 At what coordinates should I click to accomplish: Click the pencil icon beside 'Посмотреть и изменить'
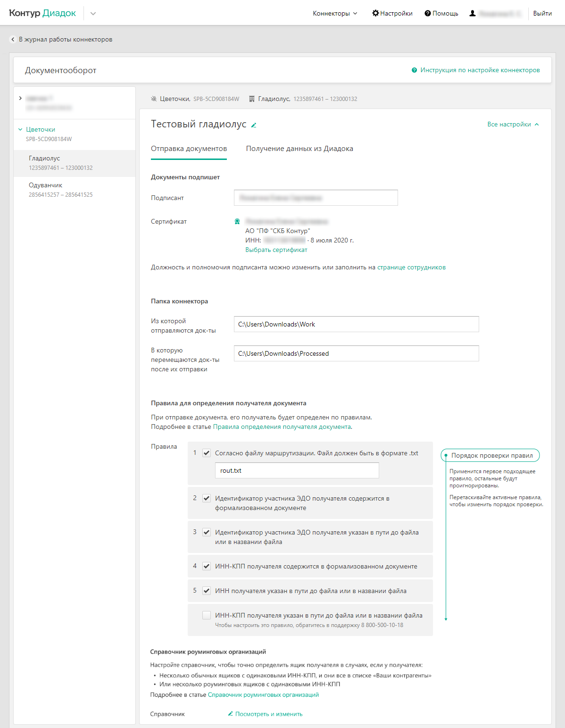click(x=231, y=714)
